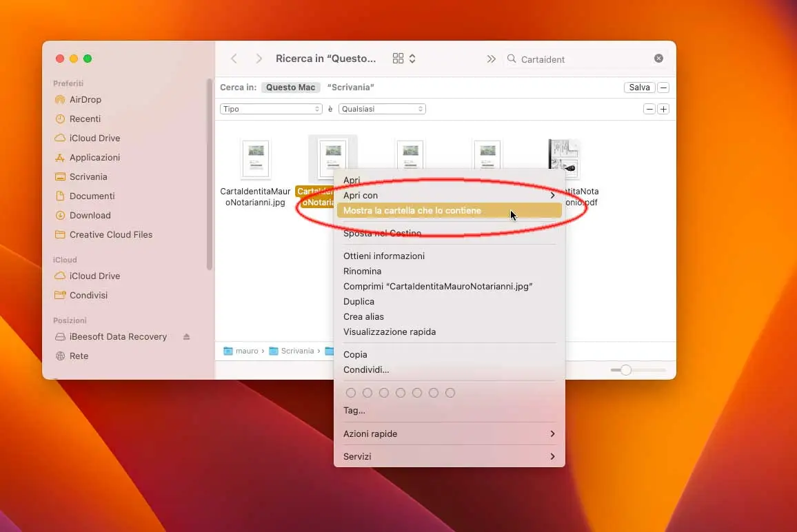Switch search scope to Scrivania
Image resolution: width=797 pixels, height=532 pixels.
coord(351,88)
